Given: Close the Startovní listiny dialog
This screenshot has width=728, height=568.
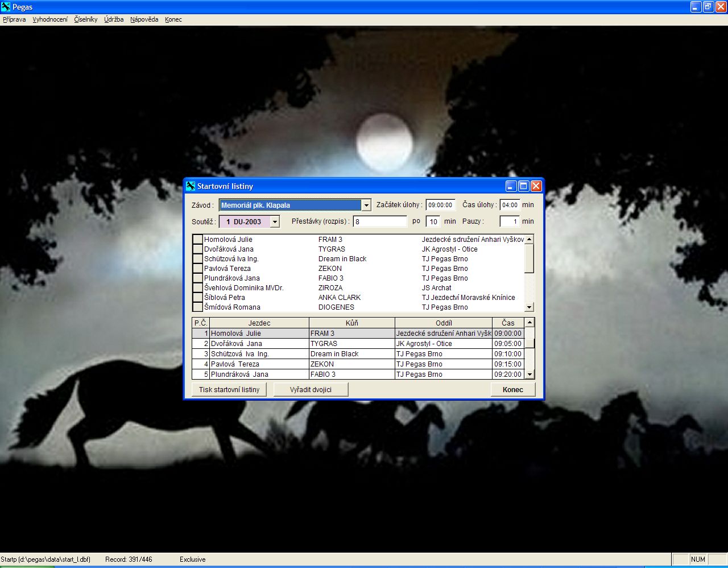Looking at the screenshot, I should (536, 186).
